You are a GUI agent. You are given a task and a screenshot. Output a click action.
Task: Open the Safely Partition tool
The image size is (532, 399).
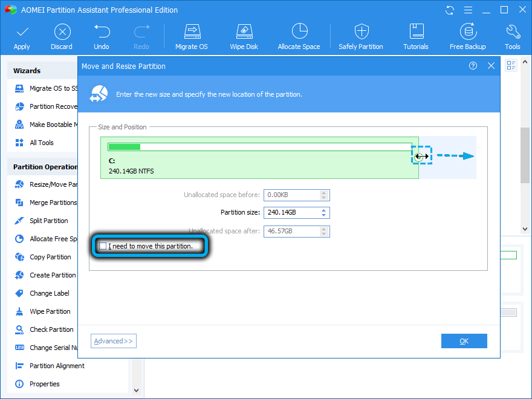pyautogui.click(x=361, y=32)
